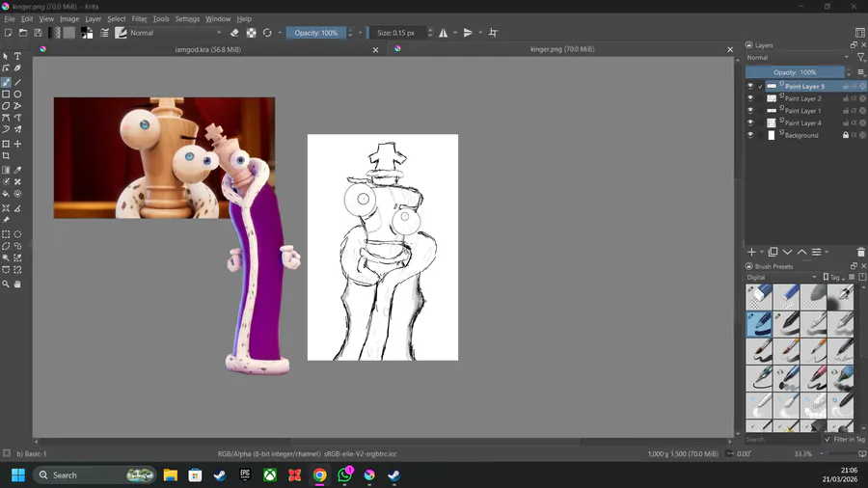Select the Rectangular Selection tool

click(x=6, y=234)
